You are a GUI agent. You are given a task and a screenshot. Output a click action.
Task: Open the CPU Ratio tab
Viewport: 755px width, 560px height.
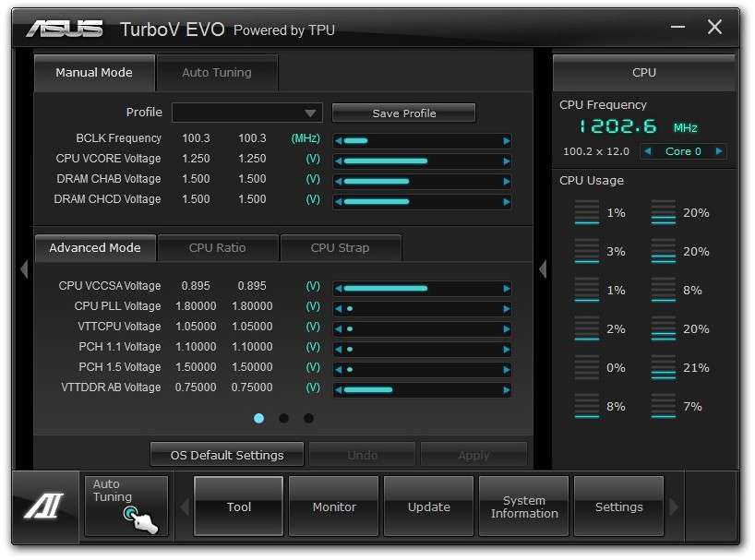218,248
